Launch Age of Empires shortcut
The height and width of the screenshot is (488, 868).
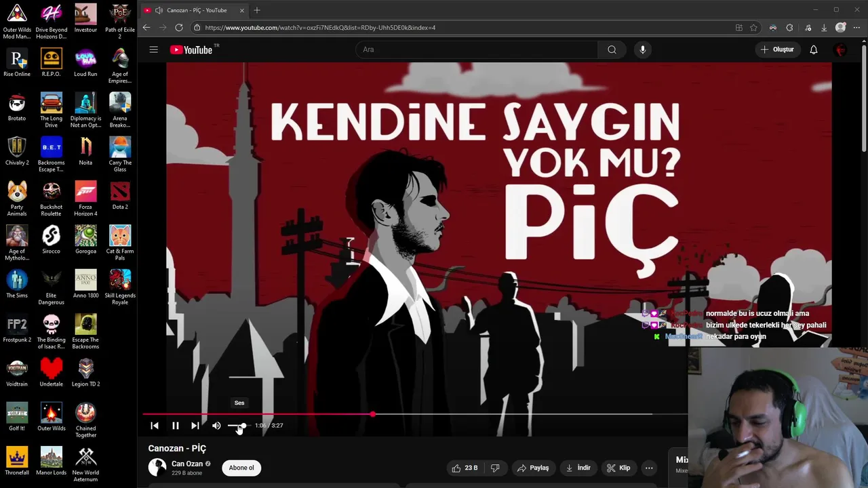(x=120, y=66)
